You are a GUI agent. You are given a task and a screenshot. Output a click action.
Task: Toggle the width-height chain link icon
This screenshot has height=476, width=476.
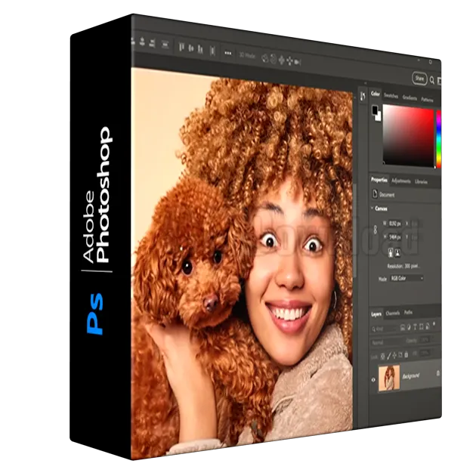point(376,230)
